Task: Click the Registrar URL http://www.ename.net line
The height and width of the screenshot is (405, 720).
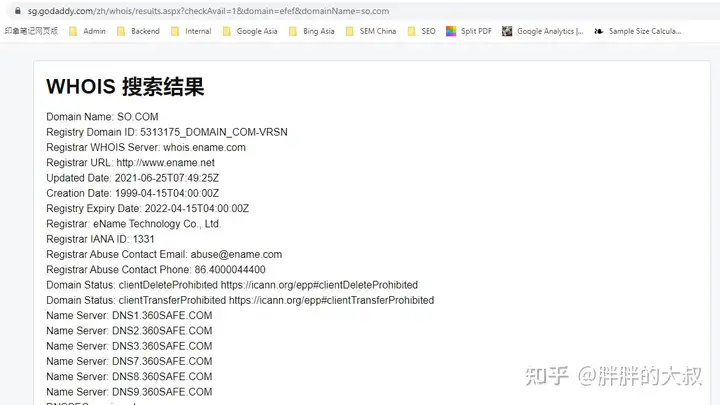Action: (130, 163)
